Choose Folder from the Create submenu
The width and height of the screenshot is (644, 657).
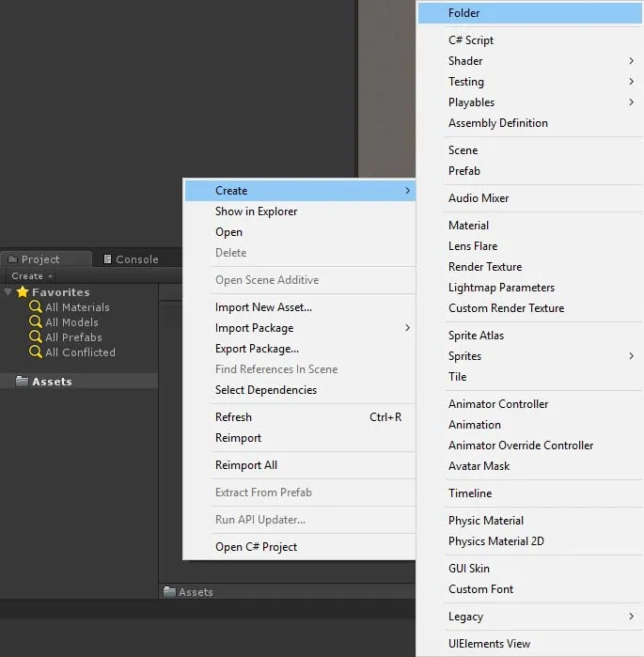(464, 13)
